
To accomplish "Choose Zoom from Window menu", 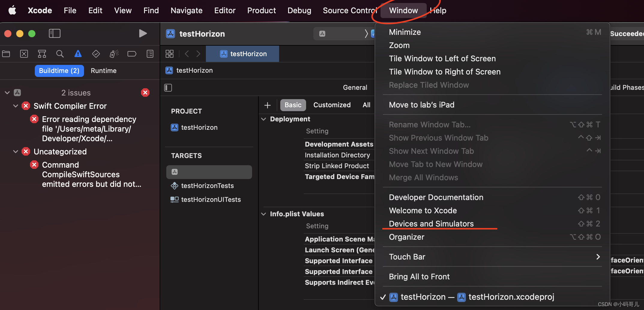I will coord(492,45).
